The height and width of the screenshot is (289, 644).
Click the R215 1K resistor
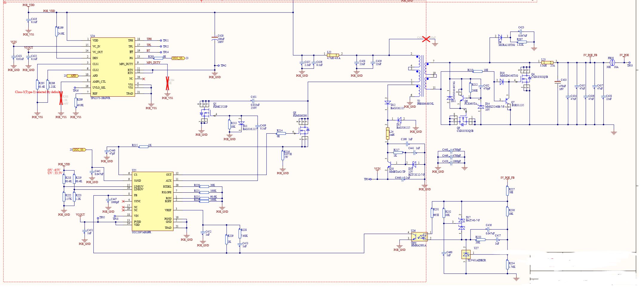(x=144, y=146)
